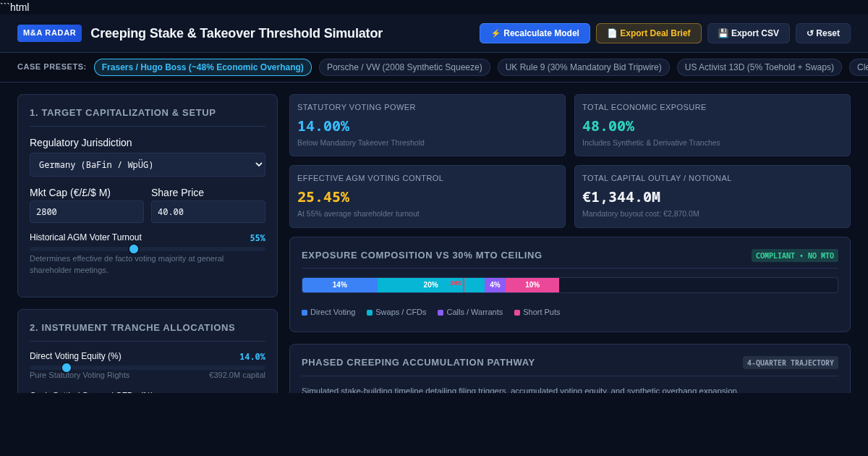Click the €392.0M capital text
Image resolution: width=868 pixels, height=456 pixels.
(237, 375)
